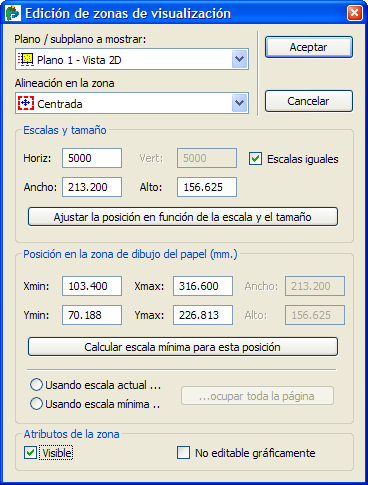368x485 pixels.
Task: Open the Alineación en la zona dropdown arrow
Action: coord(240,103)
